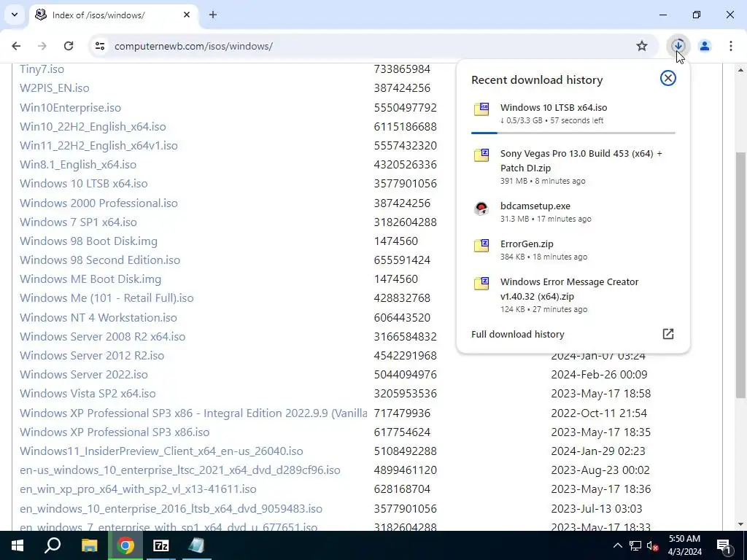Click Win10Enterprise.iso link

pyautogui.click(x=71, y=108)
